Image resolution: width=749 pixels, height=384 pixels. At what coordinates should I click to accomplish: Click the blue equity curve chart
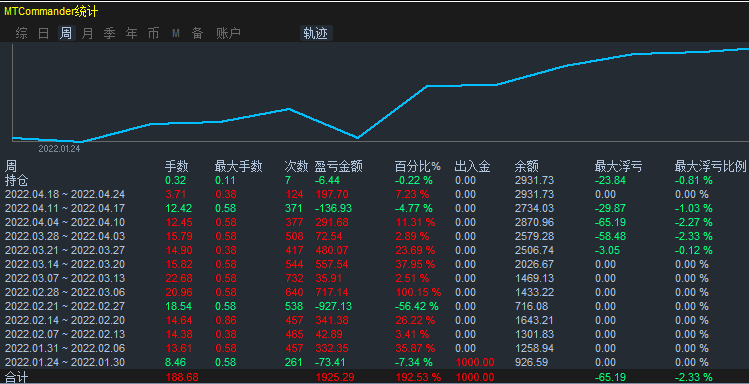[x=380, y=95]
